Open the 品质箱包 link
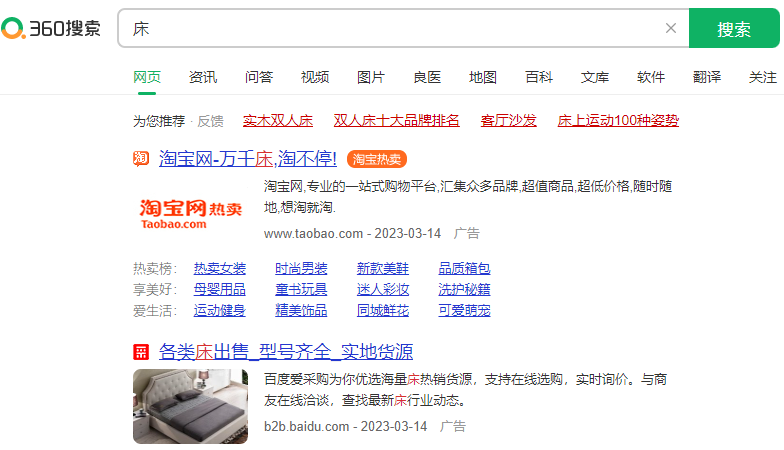 tap(464, 268)
